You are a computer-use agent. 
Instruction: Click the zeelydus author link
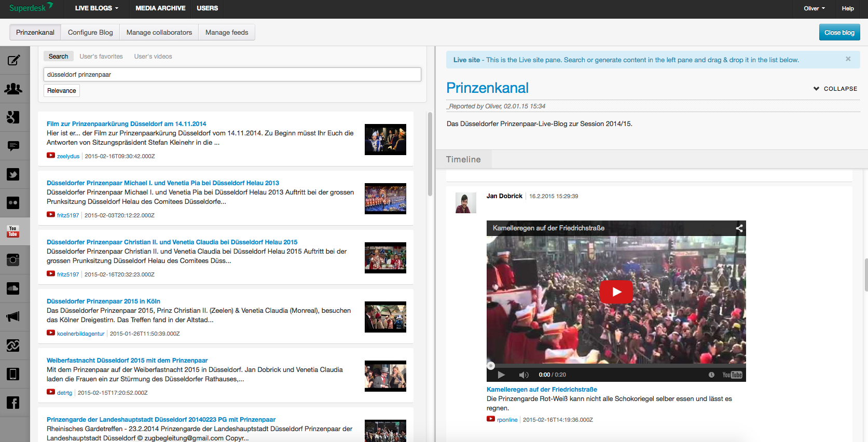pos(68,156)
